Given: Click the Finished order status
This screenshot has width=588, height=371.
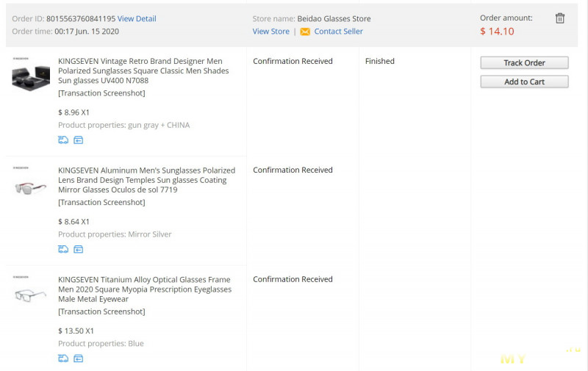Looking at the screenshot, I should pos(380,61).
